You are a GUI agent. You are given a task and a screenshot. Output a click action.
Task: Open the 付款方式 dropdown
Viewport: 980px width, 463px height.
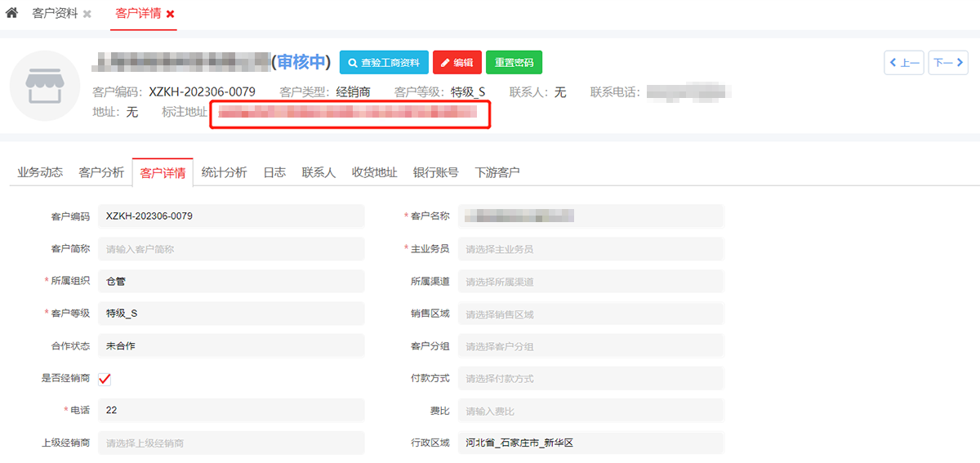(x=590, y=379)
